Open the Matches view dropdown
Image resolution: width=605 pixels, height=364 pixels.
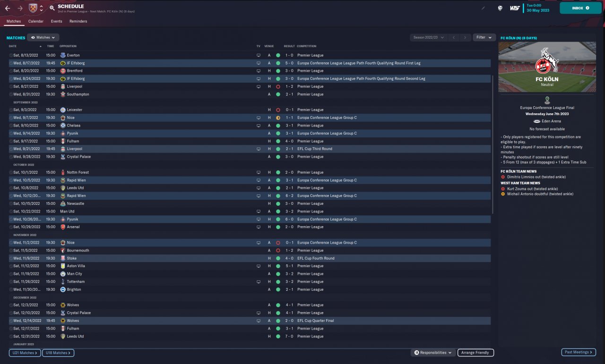43,37
